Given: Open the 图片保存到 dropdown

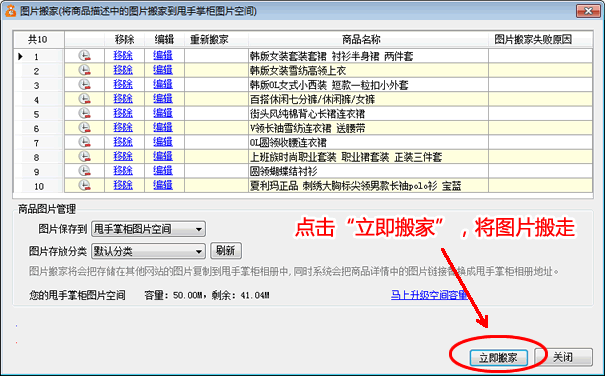Looking at the screenshot, I should [x=148, y=229].
